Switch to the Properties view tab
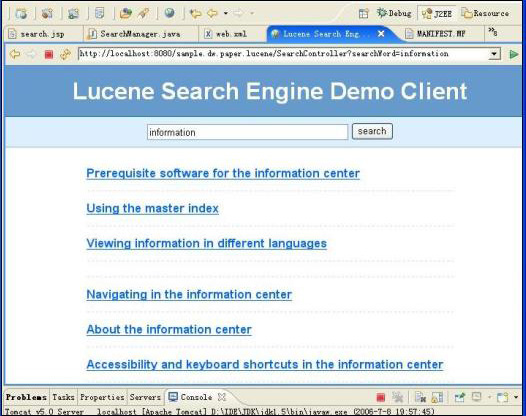Image resolution: width=526 pixels, height=416 pixels. tap(102, 397)
